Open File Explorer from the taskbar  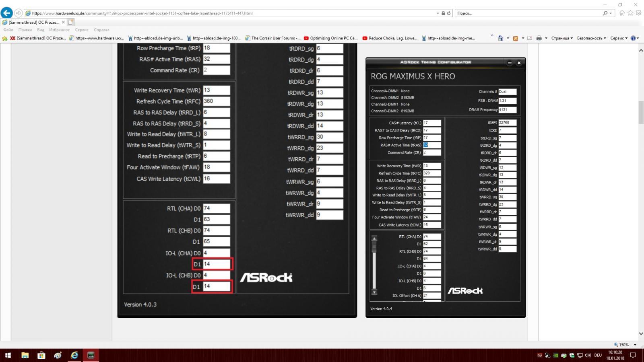click(x=25, y=355)
